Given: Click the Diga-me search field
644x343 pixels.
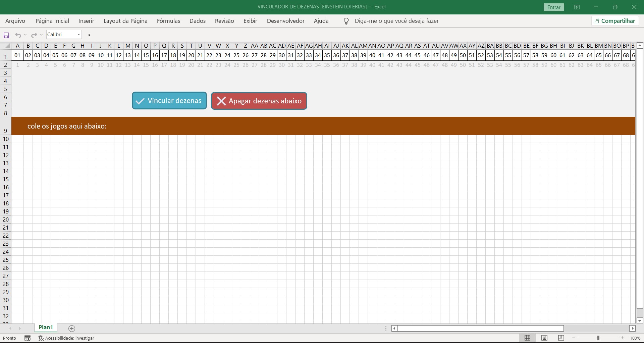Looking at the screenshot, I should [396, 21].
